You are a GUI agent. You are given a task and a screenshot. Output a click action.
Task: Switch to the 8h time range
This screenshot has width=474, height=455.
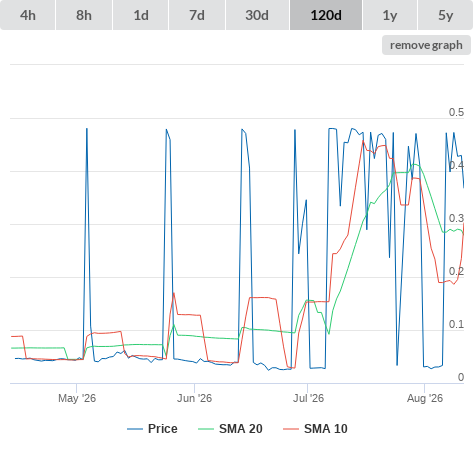[x=84, y=15]
